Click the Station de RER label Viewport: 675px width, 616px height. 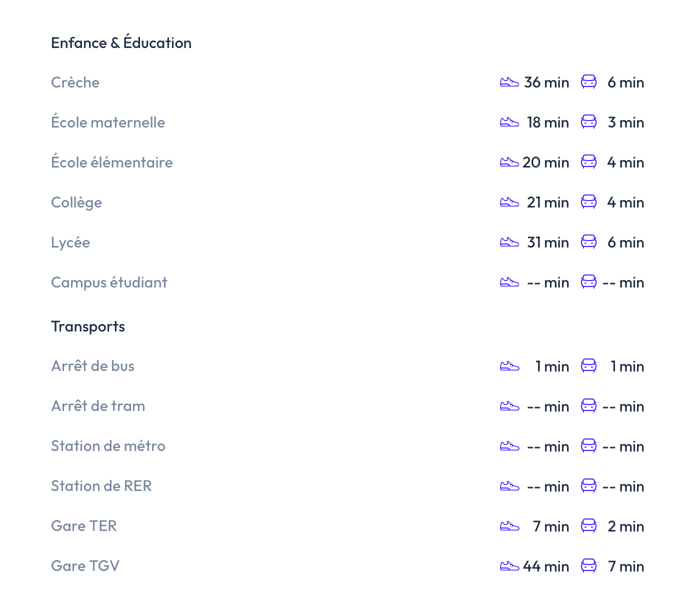point(101,486)
